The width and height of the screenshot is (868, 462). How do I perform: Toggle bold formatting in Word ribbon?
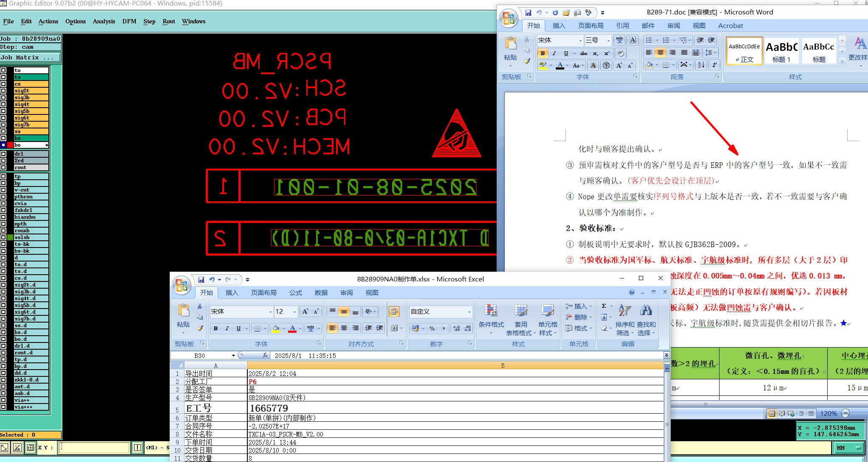(x=543, y=53)
